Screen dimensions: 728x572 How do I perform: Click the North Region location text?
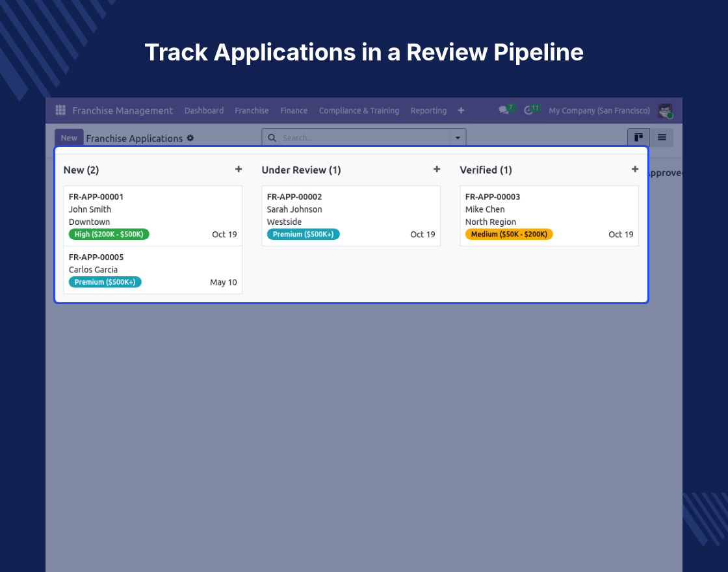[491, 222]
